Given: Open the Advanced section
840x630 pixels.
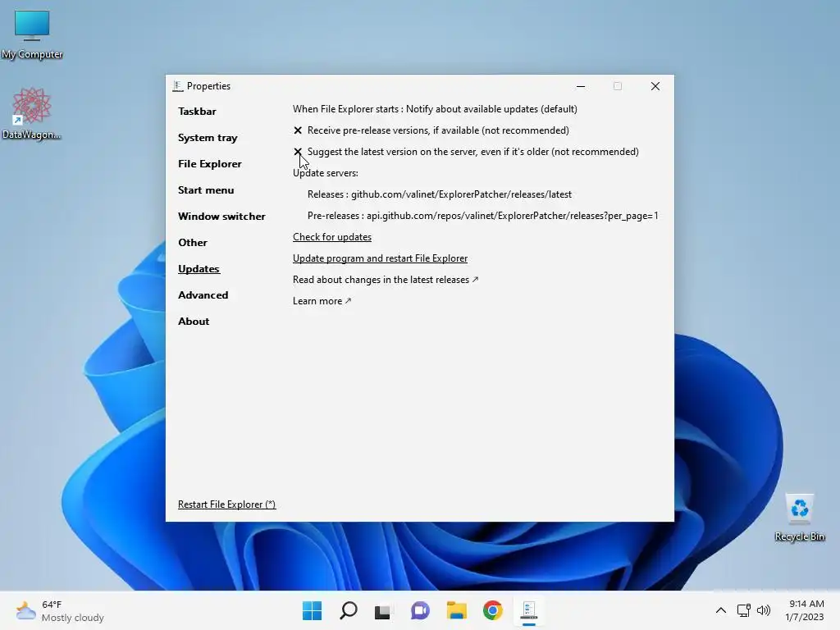Looking at the screenshot, I should coord(203,295).
